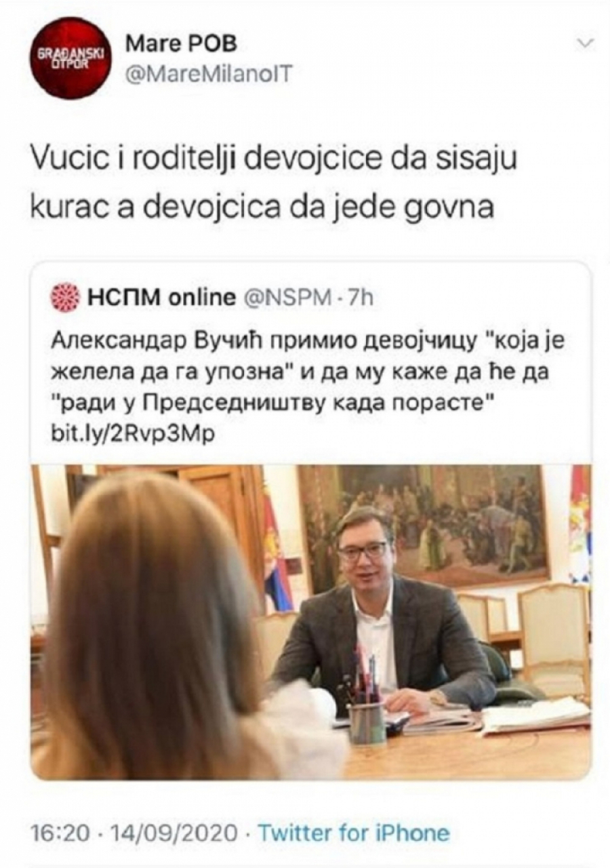610x868 pixels.
Task: Open the quoted tweet's Cyrillic text body
Action: (x=308, y=373)
